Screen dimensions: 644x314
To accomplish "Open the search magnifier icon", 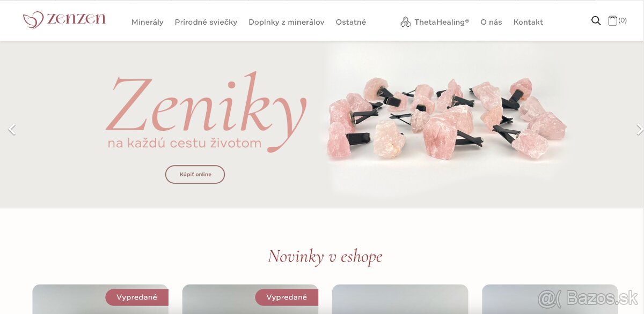I will (596, 21).
